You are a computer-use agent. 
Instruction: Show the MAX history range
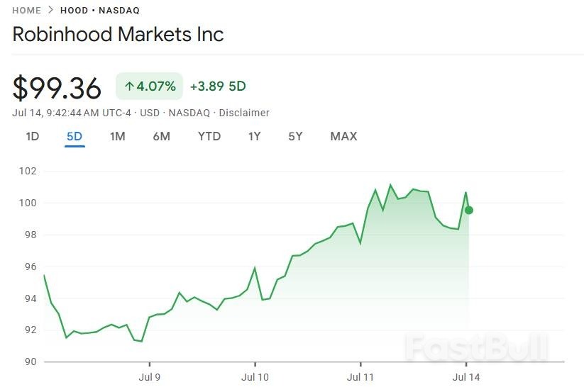coord(343,136)
